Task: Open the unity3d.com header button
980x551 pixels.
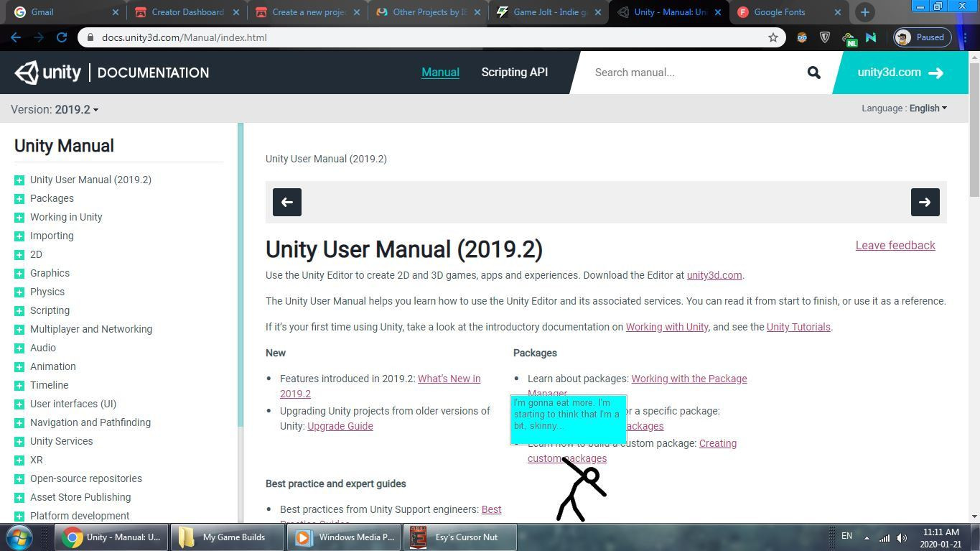Action: (900, 73)
